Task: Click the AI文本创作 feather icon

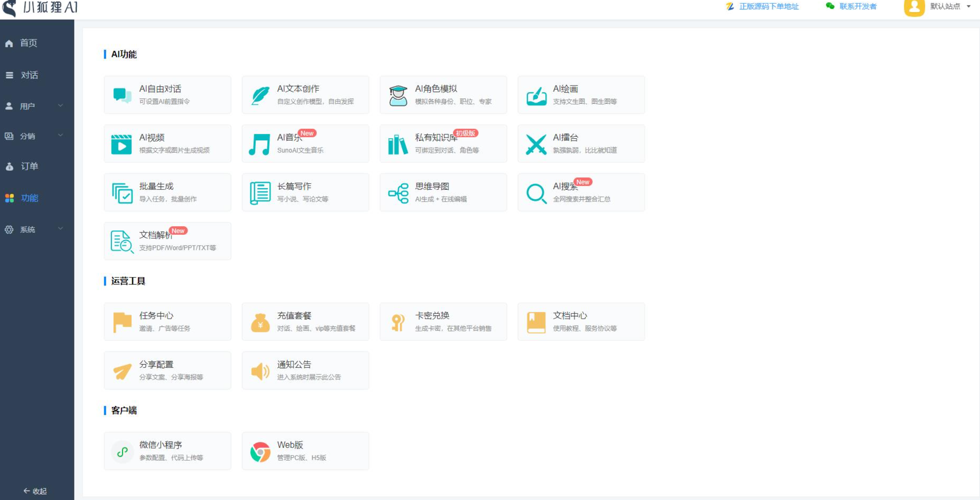Action: click(260, 95)
